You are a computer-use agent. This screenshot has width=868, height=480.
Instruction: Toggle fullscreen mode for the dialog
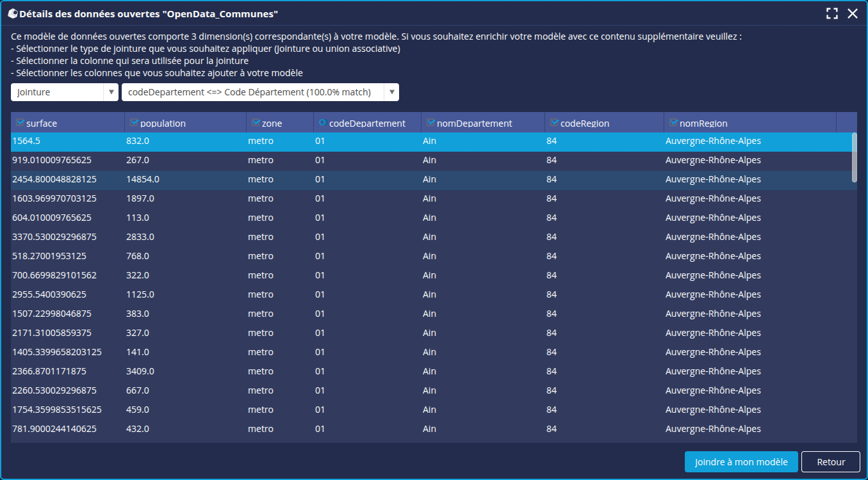point(831,13)
